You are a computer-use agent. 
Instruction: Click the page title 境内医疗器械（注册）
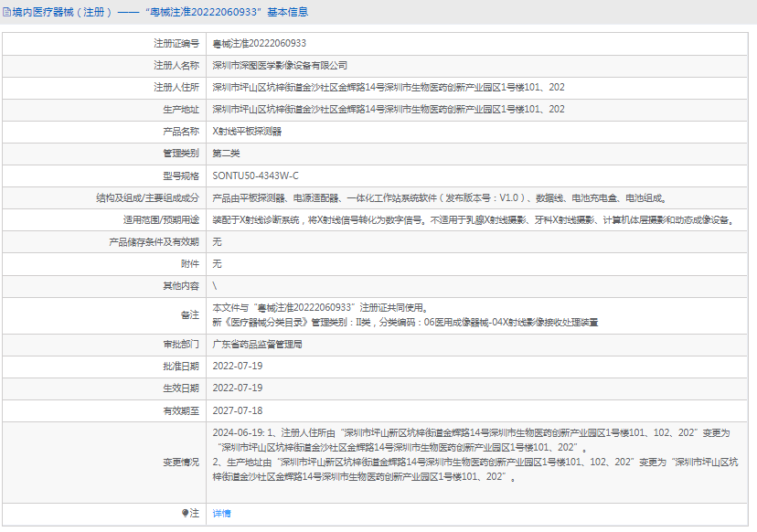click(62, 12)
